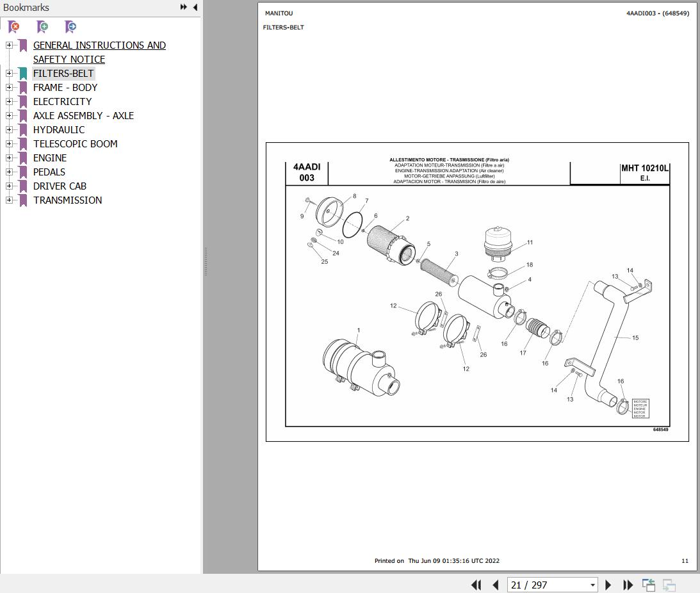
Task: Go to the first page
Action: click(476, 585)
